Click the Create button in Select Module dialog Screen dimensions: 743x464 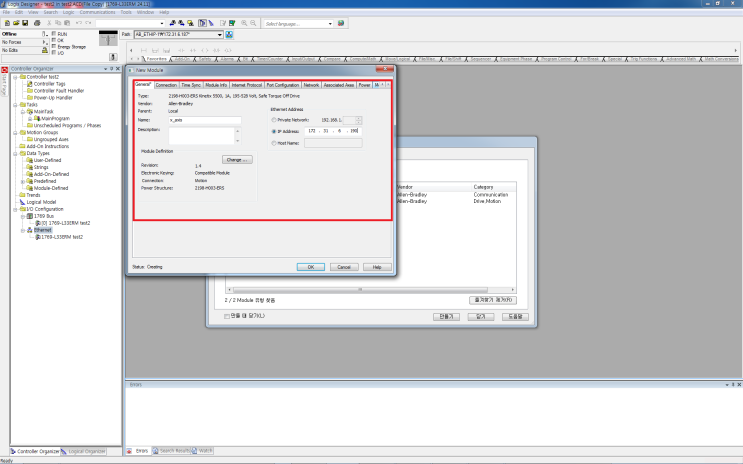[x=446, y=317]
